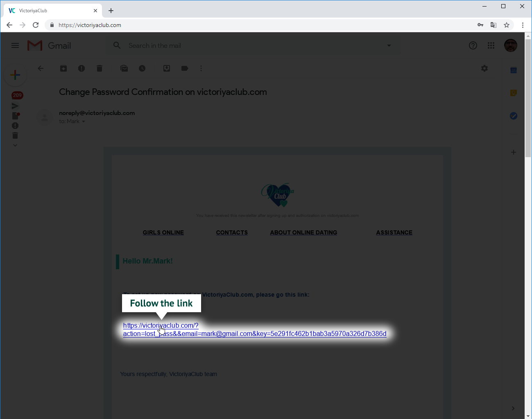532x419 pixels.
Task: Report this email as spam
Action: (x=81, y=68)
